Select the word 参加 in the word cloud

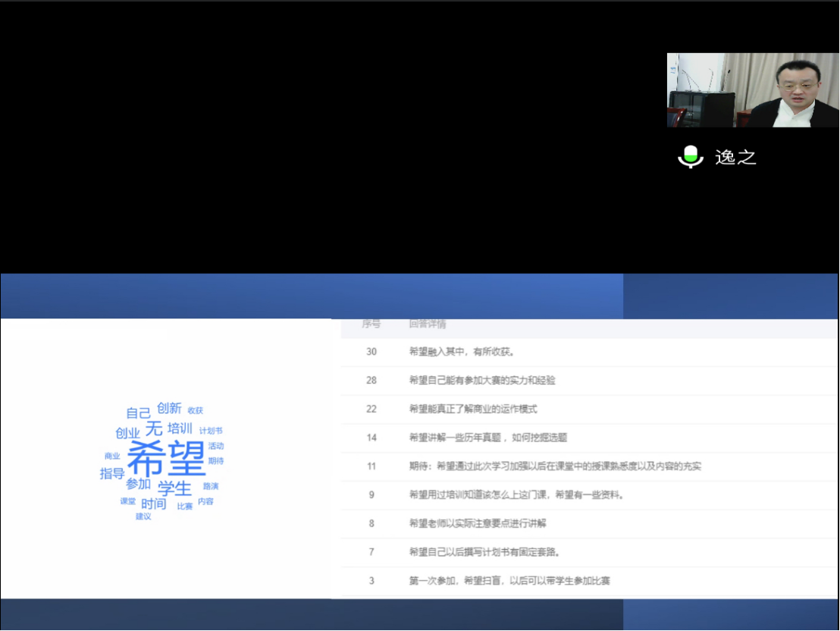point(138,484)
